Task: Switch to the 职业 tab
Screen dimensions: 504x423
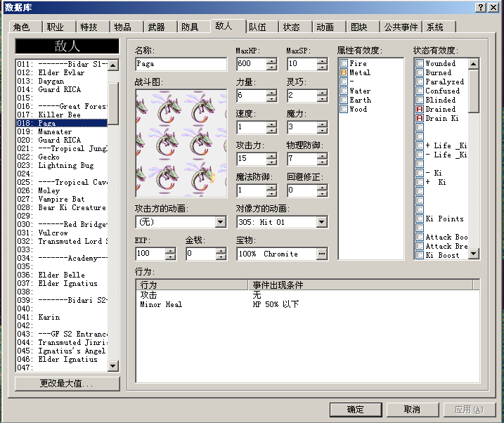Action: [60, 27]
